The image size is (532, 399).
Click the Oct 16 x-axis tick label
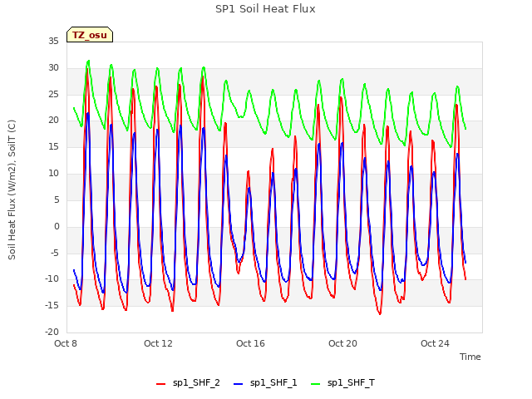(x=250, y=343)
